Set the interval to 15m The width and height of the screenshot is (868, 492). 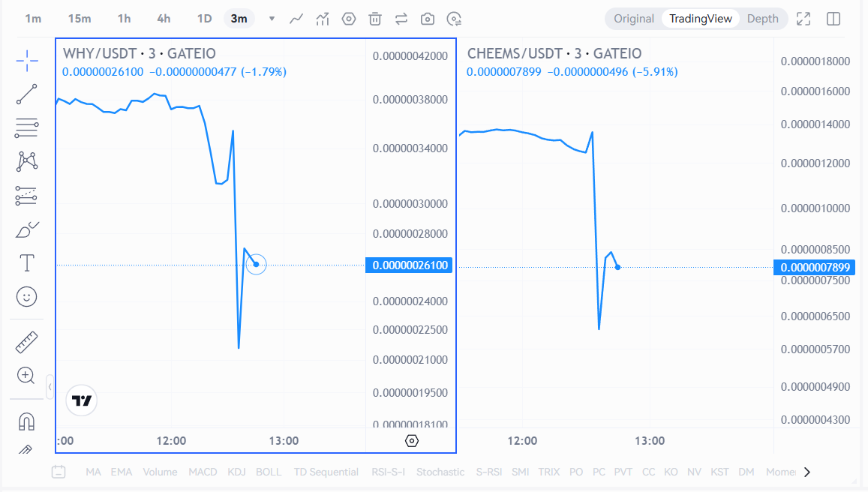click(x=80, y=19)
